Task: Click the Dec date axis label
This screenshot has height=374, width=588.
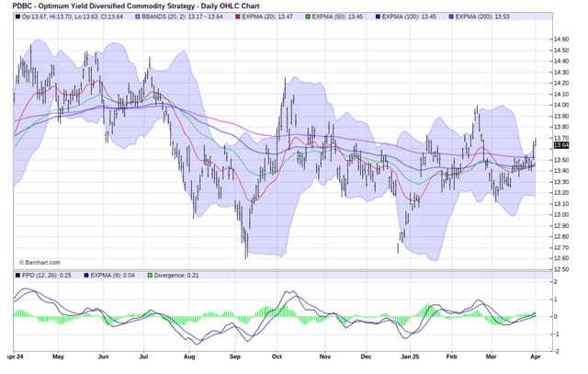Action: pos(366,357)
